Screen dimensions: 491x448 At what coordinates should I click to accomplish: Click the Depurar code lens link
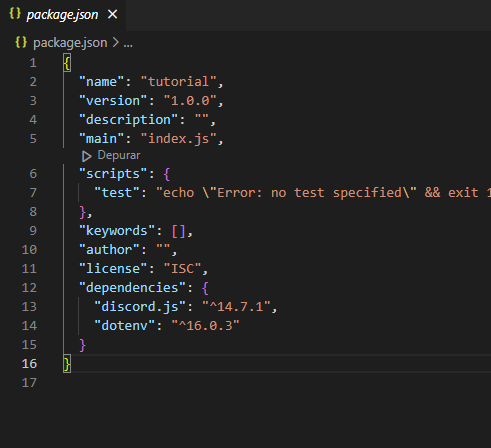pyautogui.click(x=119, y=155)
